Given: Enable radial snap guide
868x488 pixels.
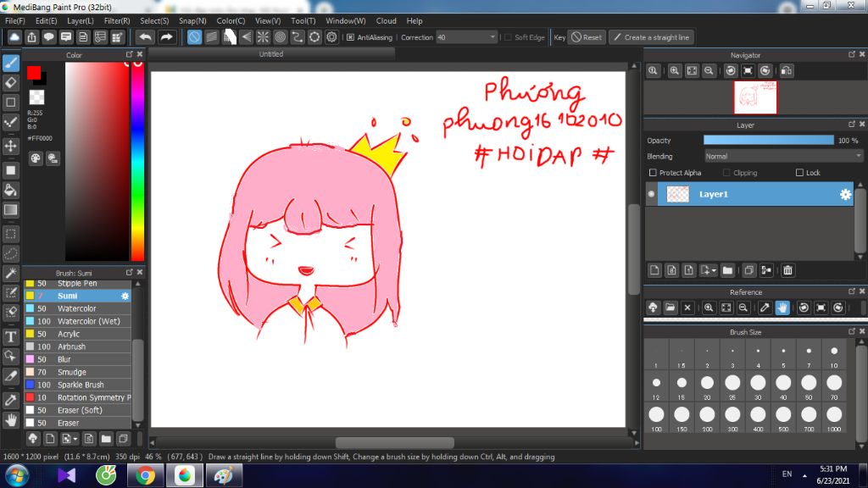Looking at the screenshot, I should 263,37.
